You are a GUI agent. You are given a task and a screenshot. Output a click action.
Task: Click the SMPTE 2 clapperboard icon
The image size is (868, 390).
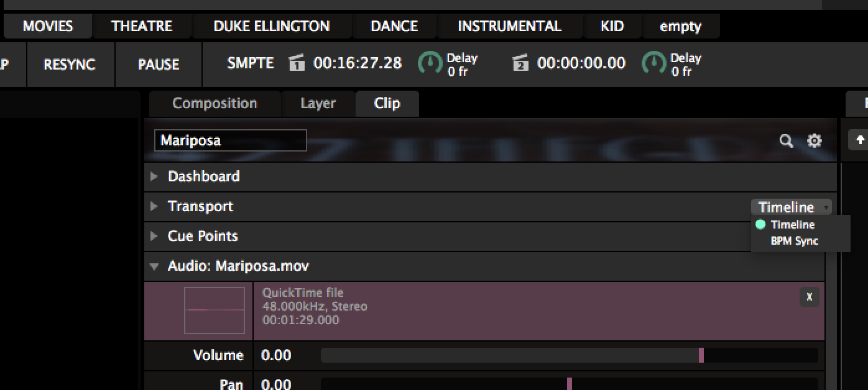521,63
